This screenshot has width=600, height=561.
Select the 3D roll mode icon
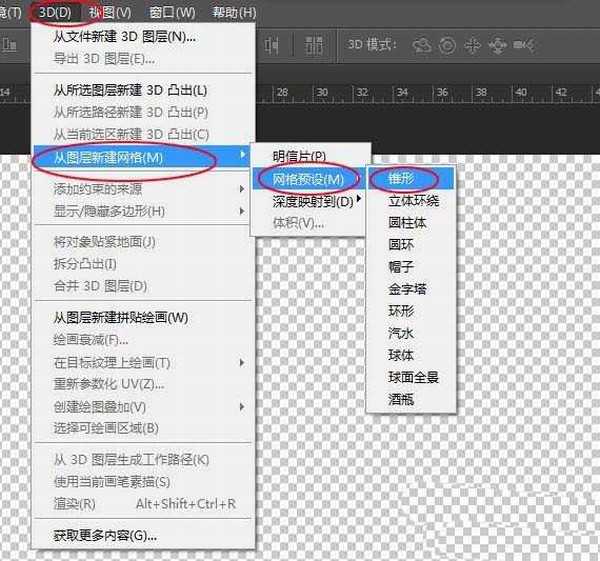(x=446, y=46)
